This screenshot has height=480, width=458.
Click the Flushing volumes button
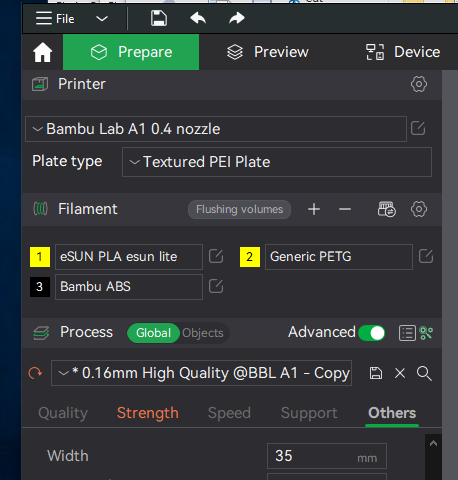[x=239, y=209]
